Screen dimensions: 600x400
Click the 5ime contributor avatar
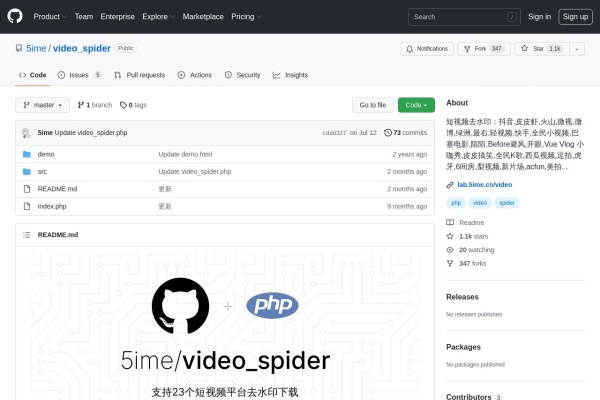coord(27,132)
